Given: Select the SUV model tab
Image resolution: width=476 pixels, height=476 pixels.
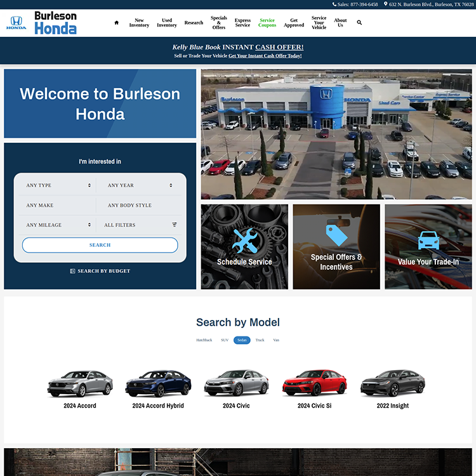Looking at the screenshot, I should [x=225, y=340].
